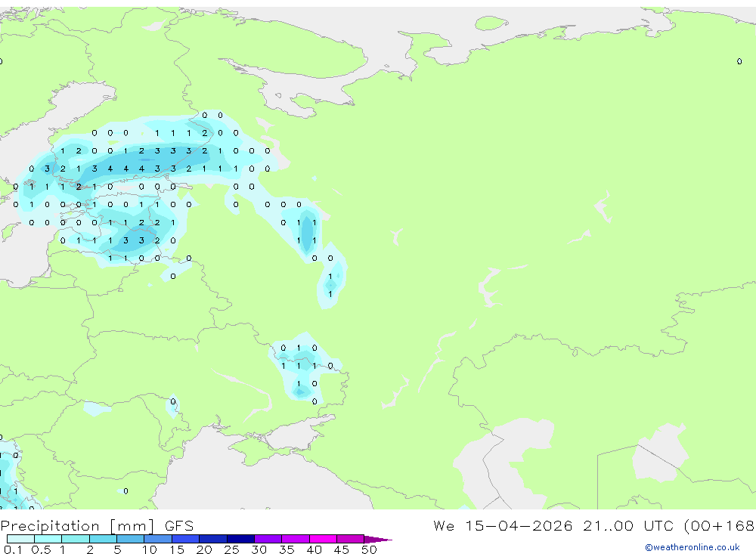Select the 1–2 mm legend color swatch

tap(75, 539)
